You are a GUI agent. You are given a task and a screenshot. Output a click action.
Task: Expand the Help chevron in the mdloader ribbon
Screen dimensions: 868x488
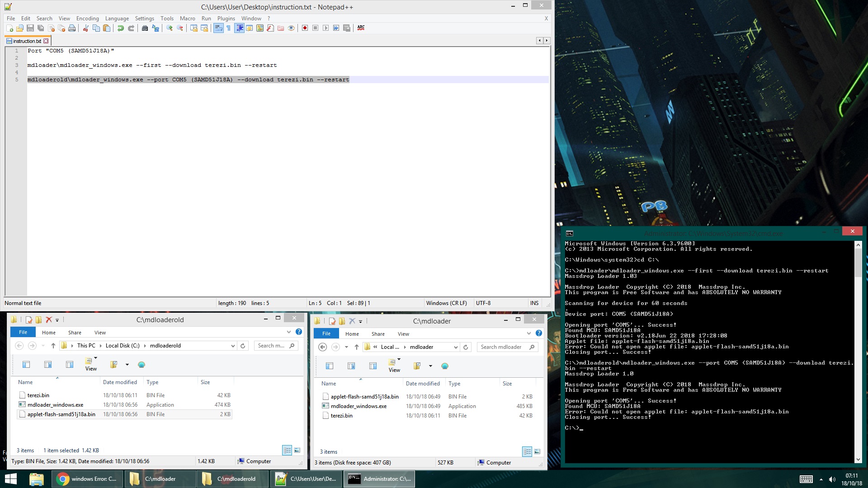528,333
